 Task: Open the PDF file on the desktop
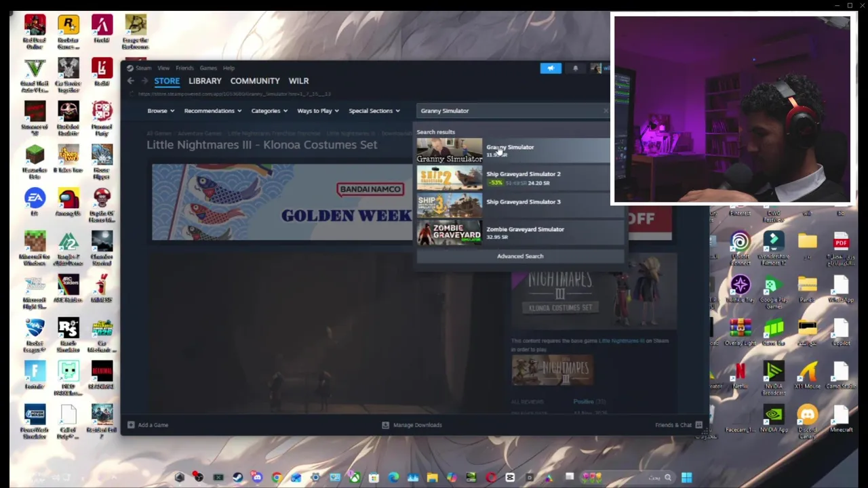[841, 248]
